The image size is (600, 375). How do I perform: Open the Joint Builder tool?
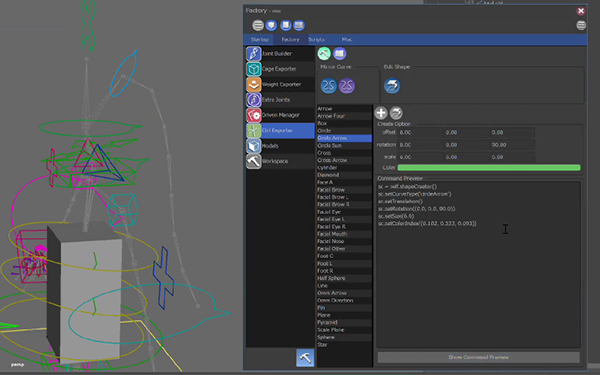click(x=280, y=54)
